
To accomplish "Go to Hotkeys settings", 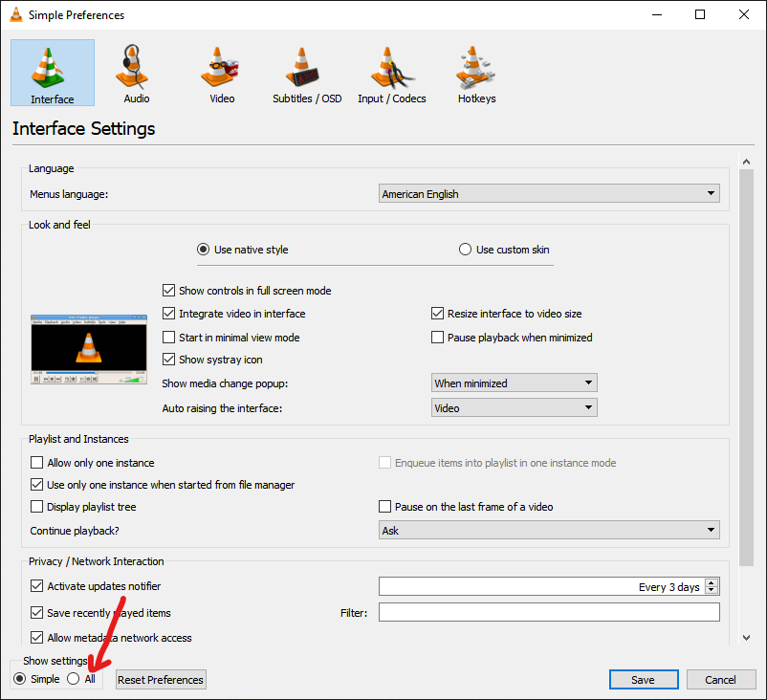I will (476, 74).
